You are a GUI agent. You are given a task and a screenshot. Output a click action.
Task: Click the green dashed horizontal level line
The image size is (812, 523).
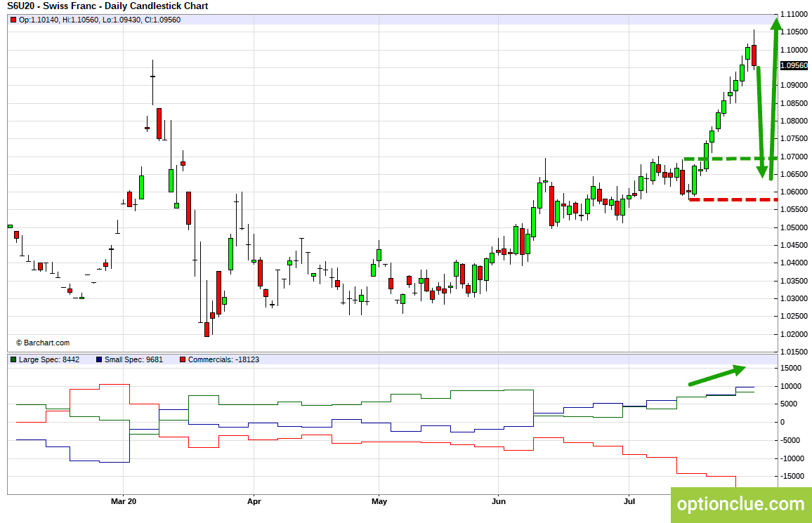731,158
